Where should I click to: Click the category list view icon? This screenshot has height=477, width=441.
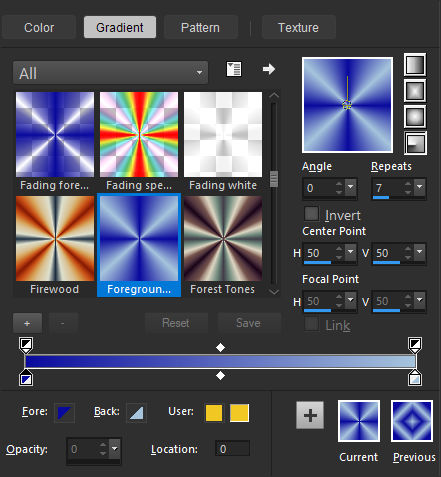coord(234,69)
